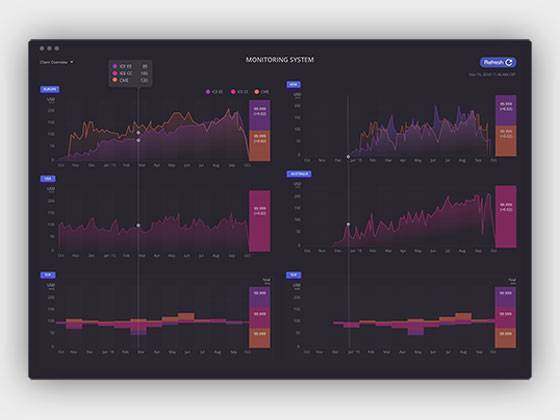Toggle the purple series in the chart legend
Screen dimensions: 560x420
point(214,92)
